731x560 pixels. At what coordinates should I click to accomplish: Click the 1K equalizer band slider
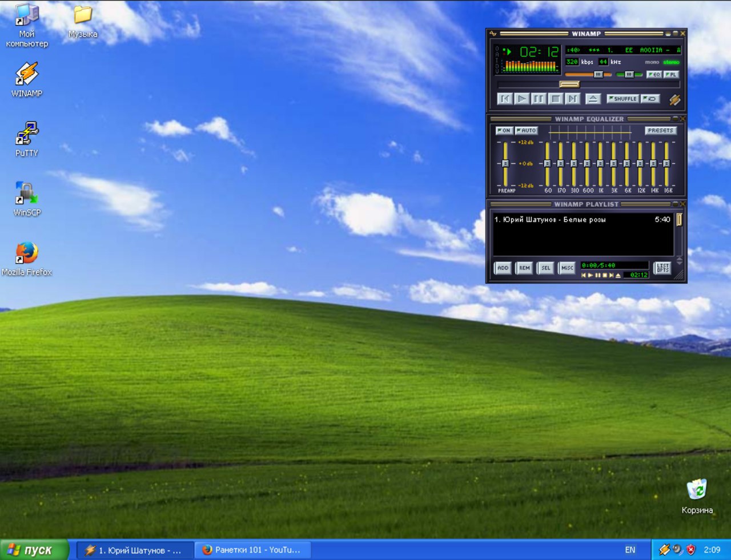pyautogui.click(x=600, y=164)
